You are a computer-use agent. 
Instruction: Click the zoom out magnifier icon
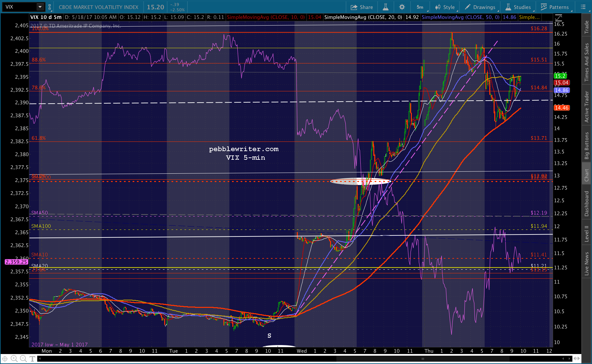23,359
